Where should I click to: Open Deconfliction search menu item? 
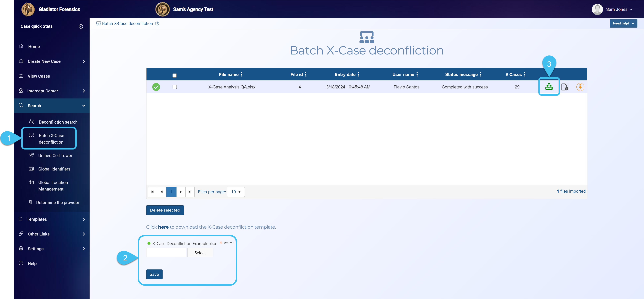pos(58,122)
